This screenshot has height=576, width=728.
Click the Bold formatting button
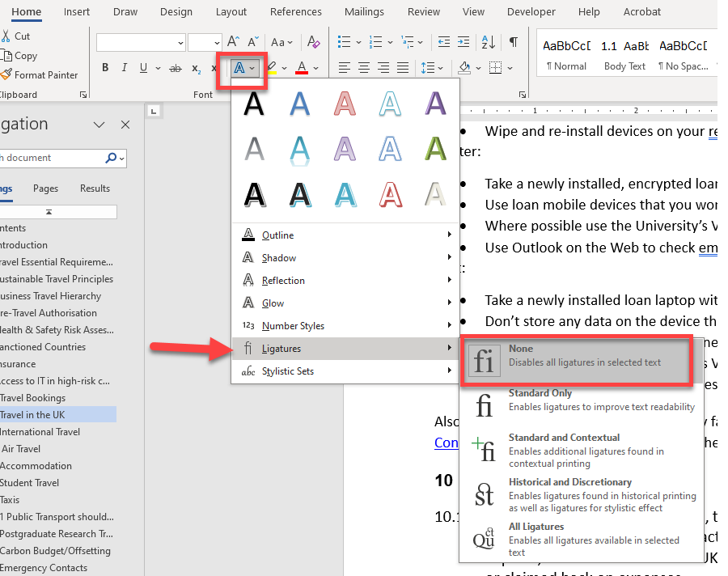(105, 68)
